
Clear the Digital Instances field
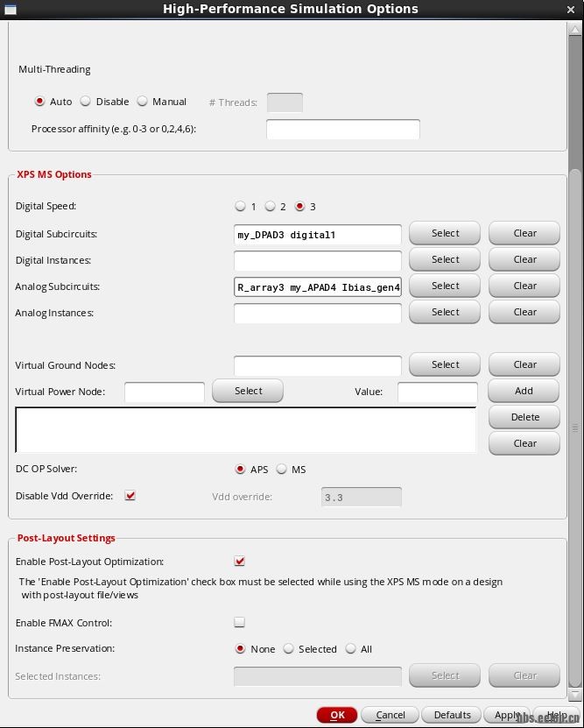tap(524, 259)
